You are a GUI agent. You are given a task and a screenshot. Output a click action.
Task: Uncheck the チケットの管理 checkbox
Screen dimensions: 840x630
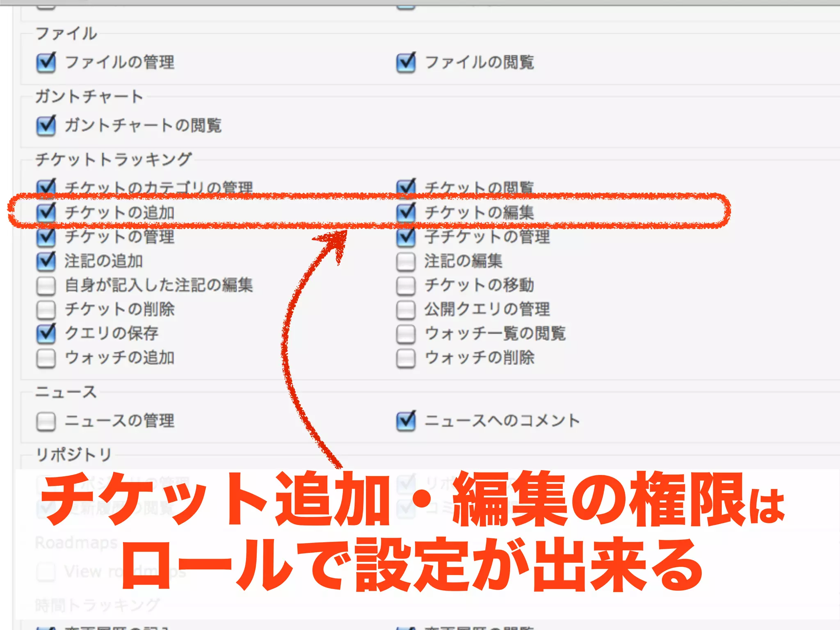point(46,237)
